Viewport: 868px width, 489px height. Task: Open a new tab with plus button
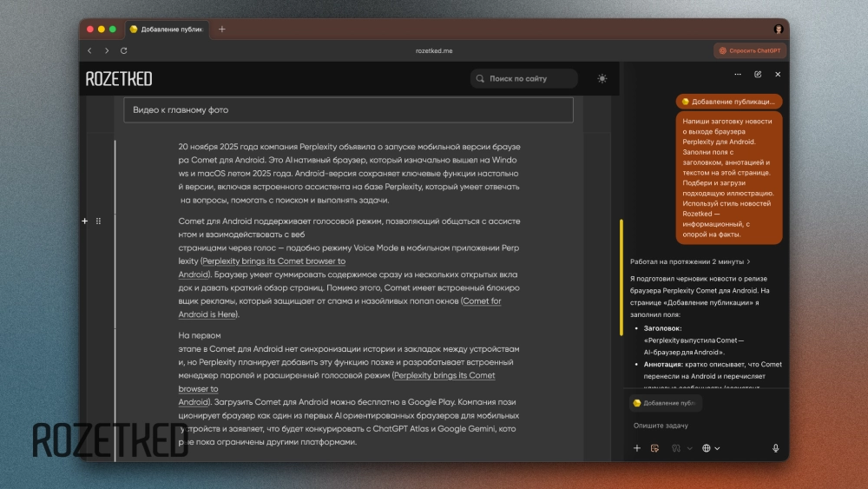point(222,29)
